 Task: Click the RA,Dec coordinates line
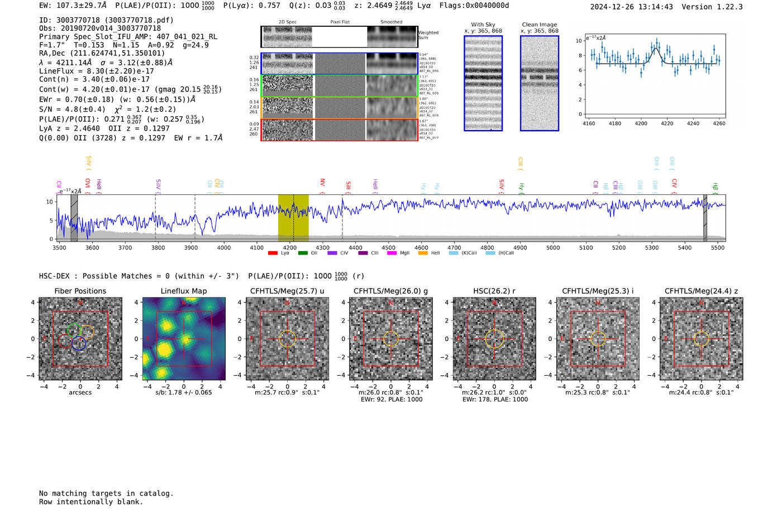tap(102, 53)
